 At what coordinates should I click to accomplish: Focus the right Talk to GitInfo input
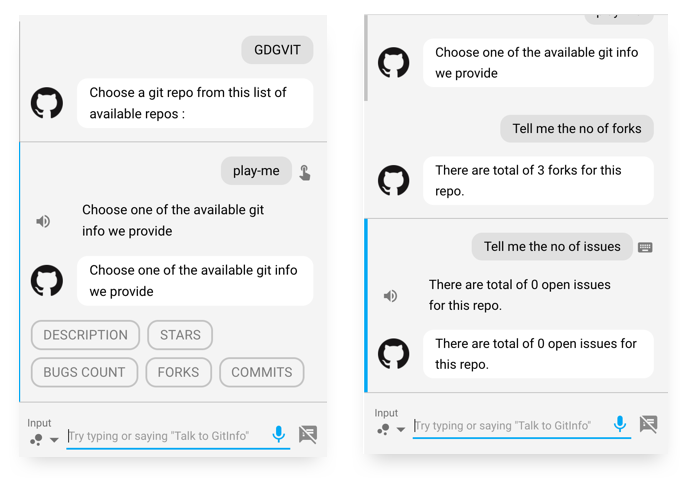510,425
